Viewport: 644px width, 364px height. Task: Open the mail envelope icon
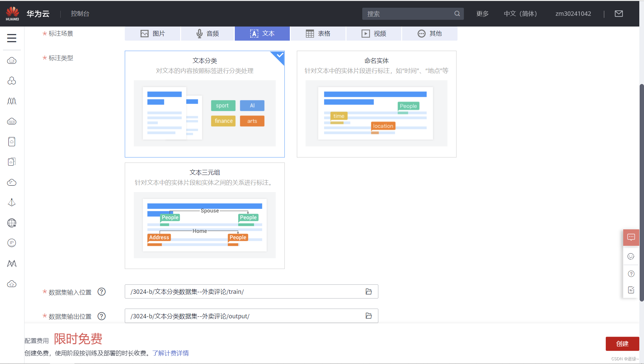tap(619, 13)
